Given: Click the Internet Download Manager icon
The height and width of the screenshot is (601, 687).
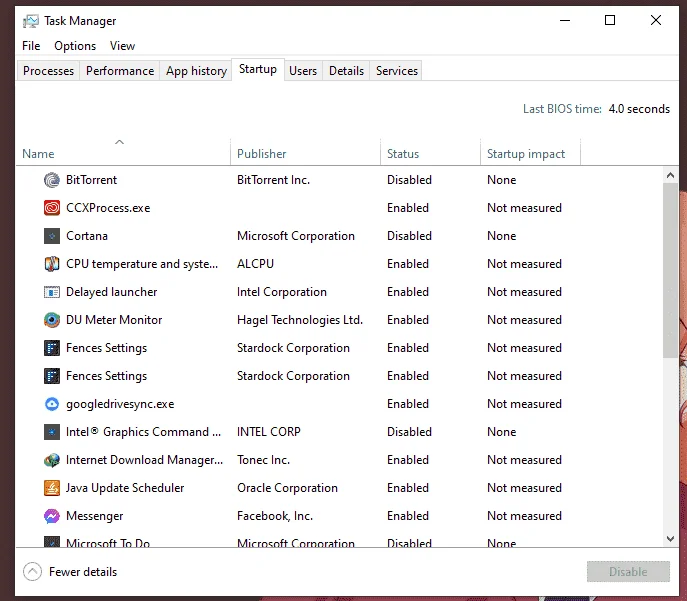Looking at the screenshot, I should click(52, 460).
